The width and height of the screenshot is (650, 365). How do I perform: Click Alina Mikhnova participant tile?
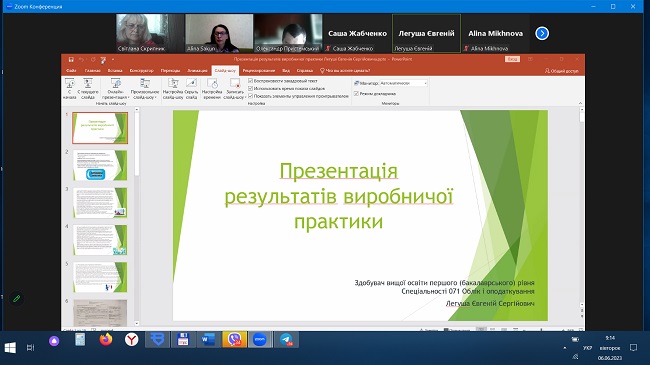[x=495, y=33]
